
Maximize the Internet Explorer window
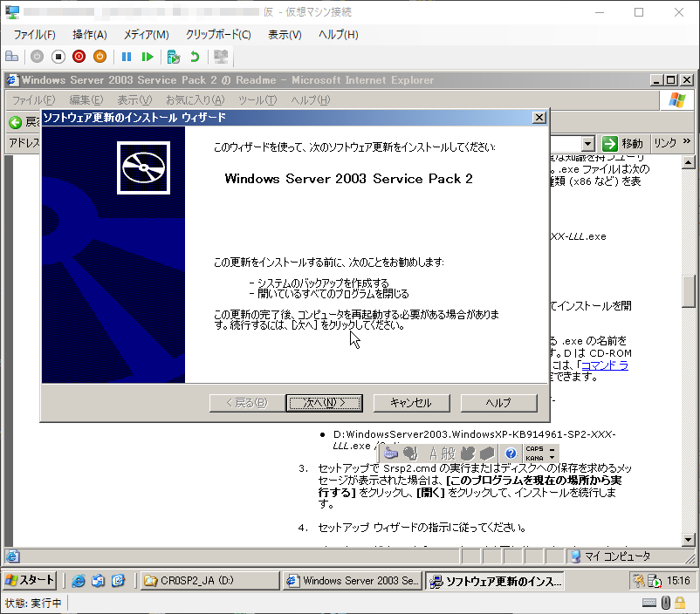pos(671,80)
